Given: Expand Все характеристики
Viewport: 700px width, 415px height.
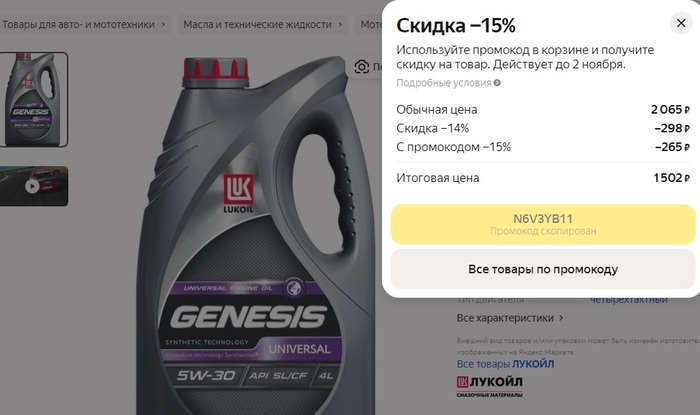Looking at the screenshot, I should coord(505,318).
